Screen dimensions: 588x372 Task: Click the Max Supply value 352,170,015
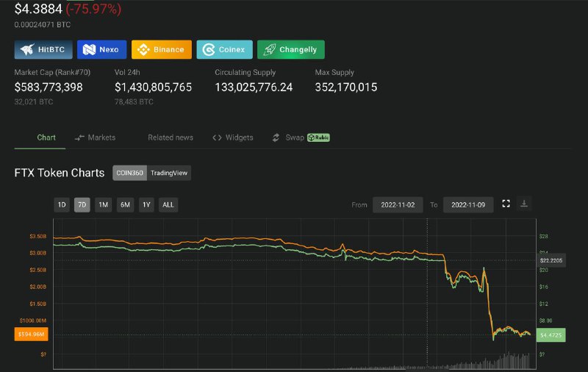345,87
